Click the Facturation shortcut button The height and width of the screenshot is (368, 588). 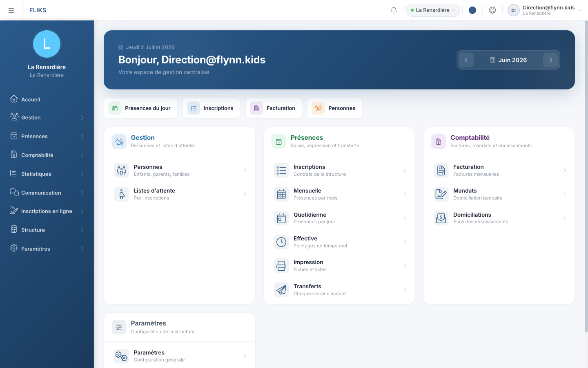click(274, 108)
